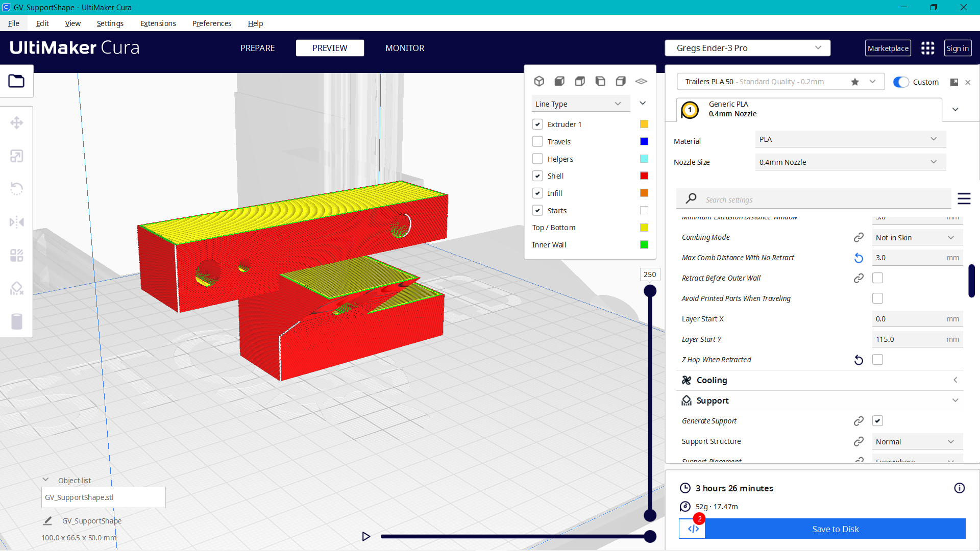The image size is (980, 551).
Task: Click the cylinder custom support tool
Action: (16, 321)
